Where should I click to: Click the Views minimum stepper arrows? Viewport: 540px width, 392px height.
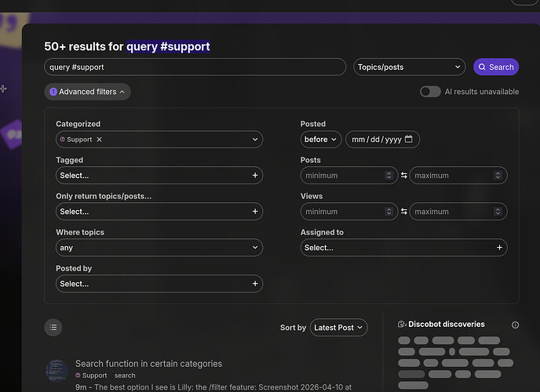(389, 212)
